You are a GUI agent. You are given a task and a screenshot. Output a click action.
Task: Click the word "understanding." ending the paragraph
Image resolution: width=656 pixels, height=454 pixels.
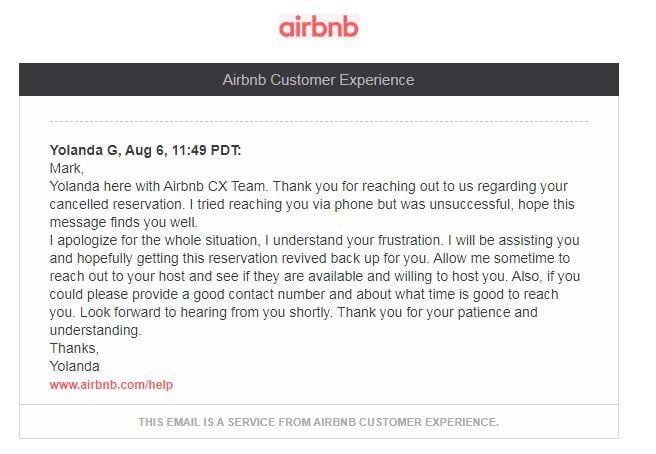(x=95, y=330)
